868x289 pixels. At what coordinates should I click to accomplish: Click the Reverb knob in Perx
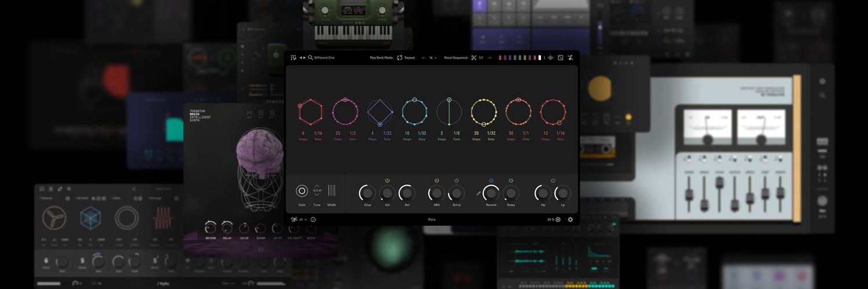point(491,192)
